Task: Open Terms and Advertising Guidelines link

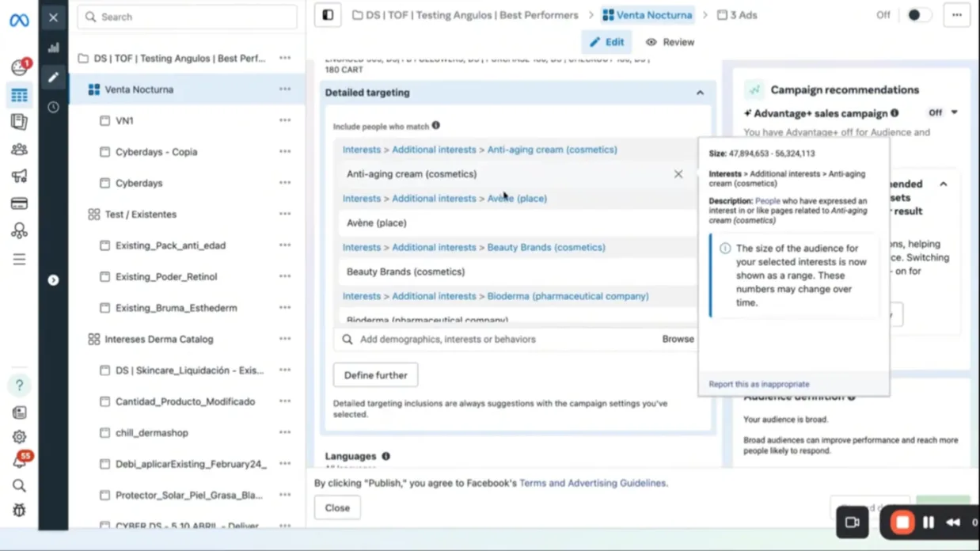Action: coord(593,483)
